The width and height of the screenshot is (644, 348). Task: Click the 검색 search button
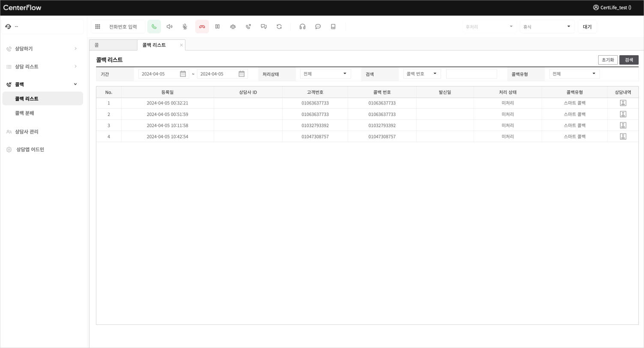pos(629,60)
